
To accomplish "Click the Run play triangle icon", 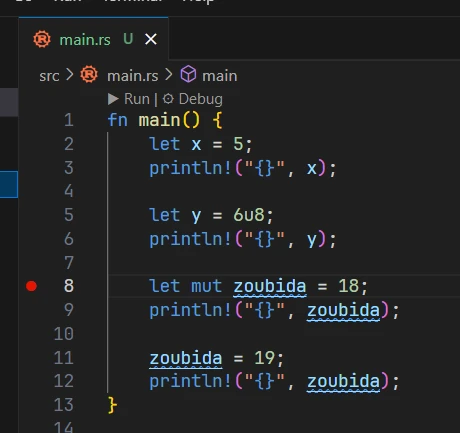I will click(113, 99).
